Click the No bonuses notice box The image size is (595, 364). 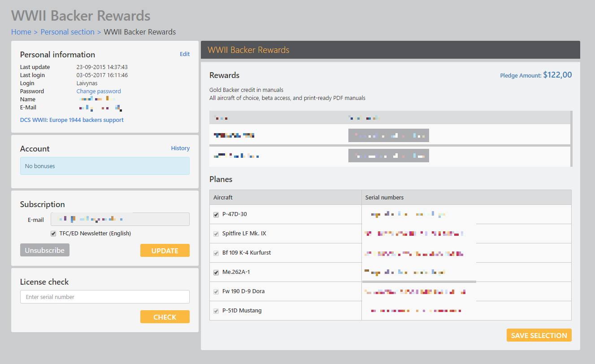click(105, 166)
